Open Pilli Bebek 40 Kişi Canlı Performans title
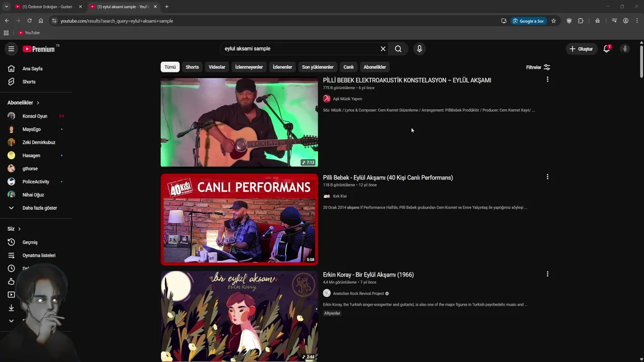The height and width of the screenshot is (362, 644). (x=388, y=177)
